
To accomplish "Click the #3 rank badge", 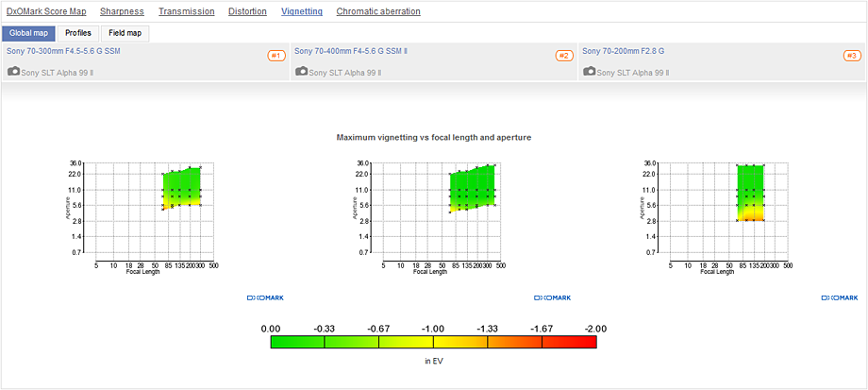I will (x=852, y=56).
